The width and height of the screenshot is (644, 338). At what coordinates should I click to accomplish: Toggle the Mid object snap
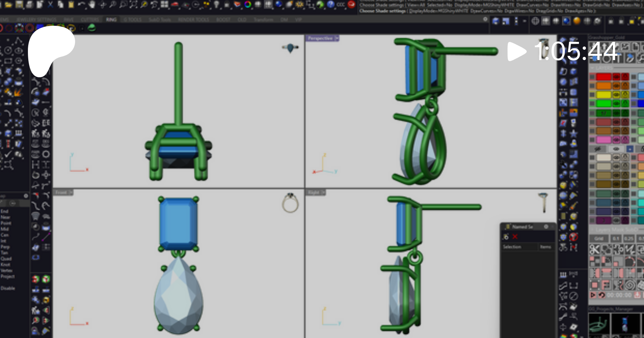pyautogui.click(x=4, y=229)
